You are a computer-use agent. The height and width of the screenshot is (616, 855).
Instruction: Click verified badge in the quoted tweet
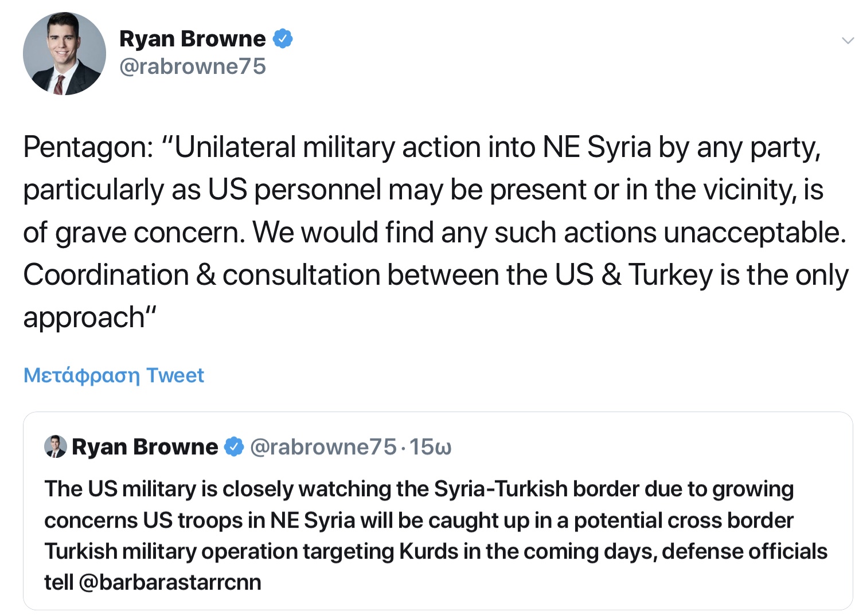pyautogui.click(x=234, y=446)
